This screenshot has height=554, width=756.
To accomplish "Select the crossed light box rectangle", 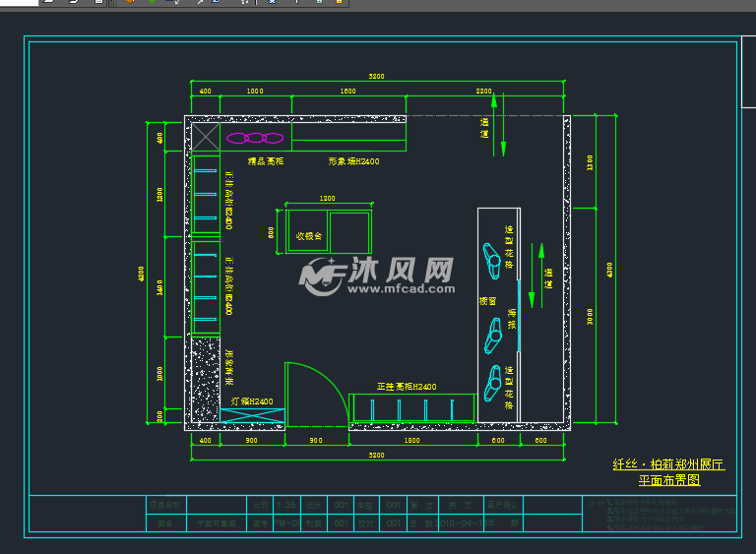I will [x=252, y=415].
